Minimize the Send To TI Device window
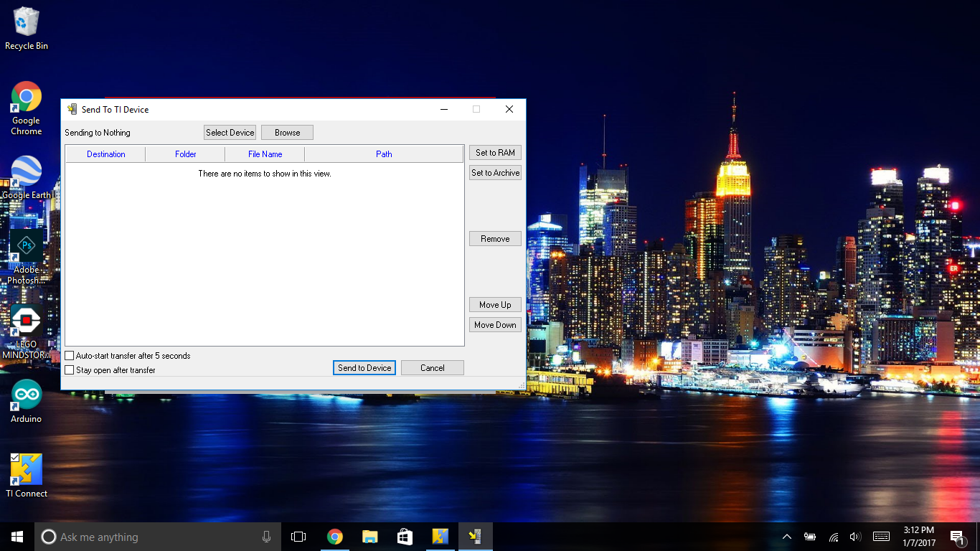Viewport: 980px width, 551px height. click(444, 109)
